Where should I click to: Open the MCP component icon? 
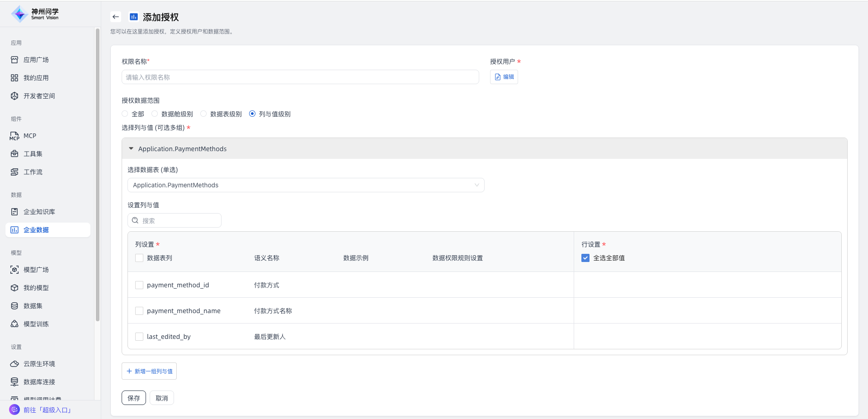point(14,136)
